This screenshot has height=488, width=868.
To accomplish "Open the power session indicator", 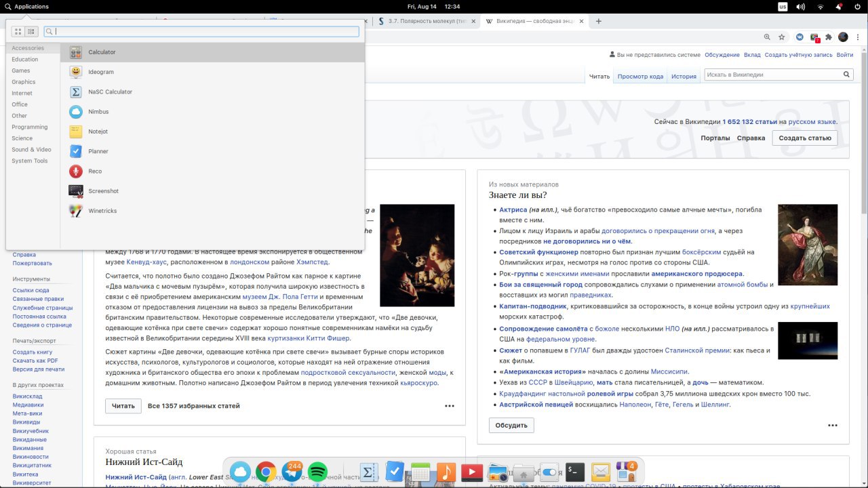I will tap(858, 7).
